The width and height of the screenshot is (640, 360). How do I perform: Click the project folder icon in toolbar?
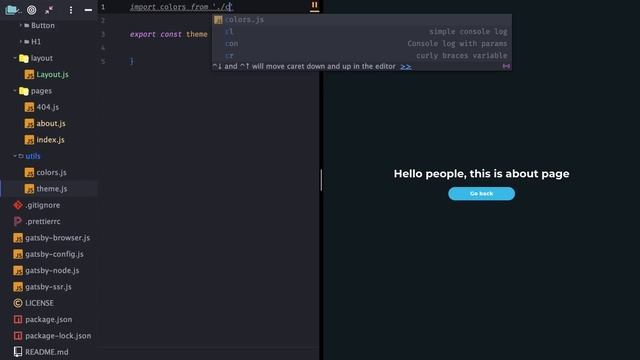(x=12, y=10)
